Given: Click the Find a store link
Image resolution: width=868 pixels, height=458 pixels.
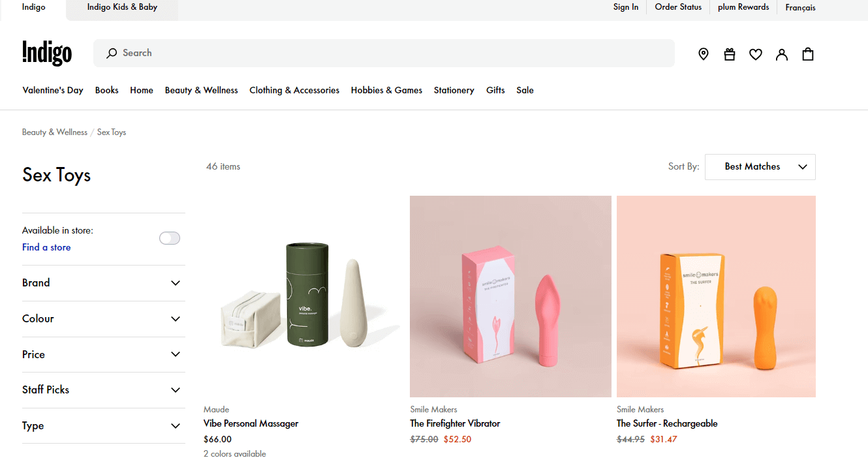Looking at the screenshot, I should [x=46, y=247].
